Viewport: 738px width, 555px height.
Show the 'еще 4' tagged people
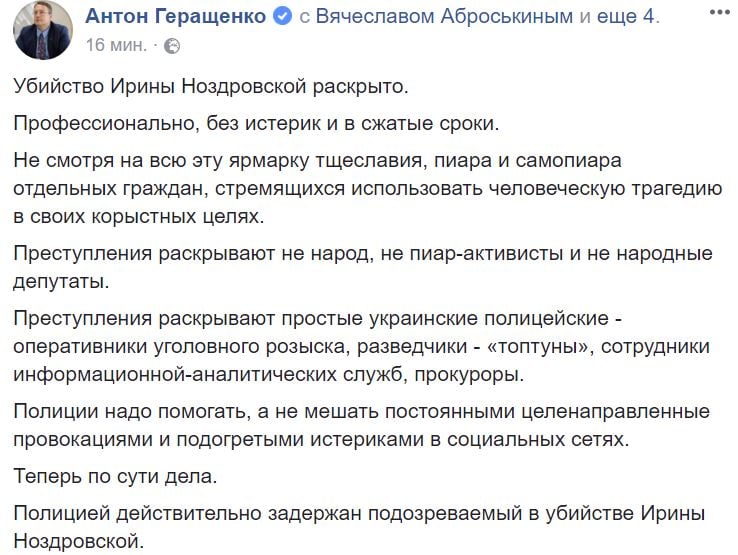(x=625, y=16)
